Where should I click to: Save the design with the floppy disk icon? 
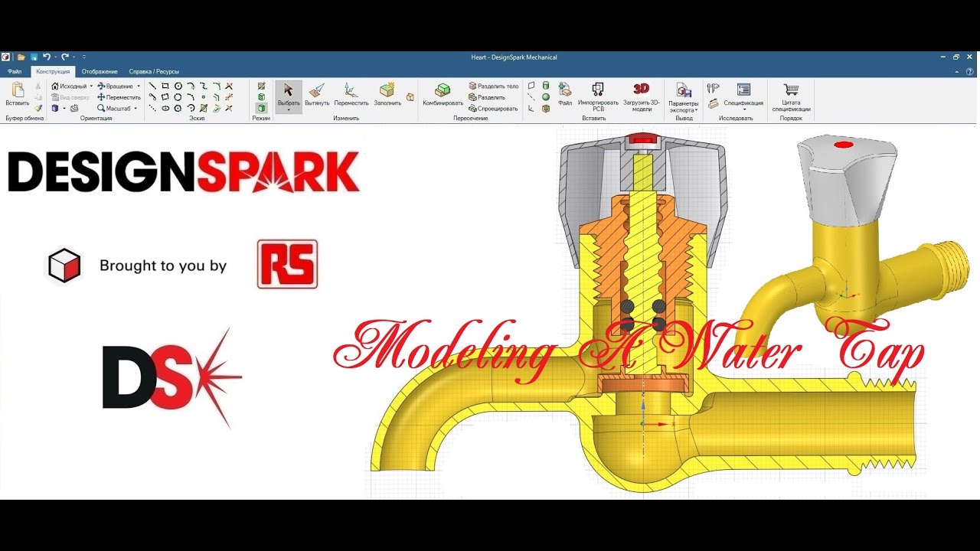coord(34,57)
